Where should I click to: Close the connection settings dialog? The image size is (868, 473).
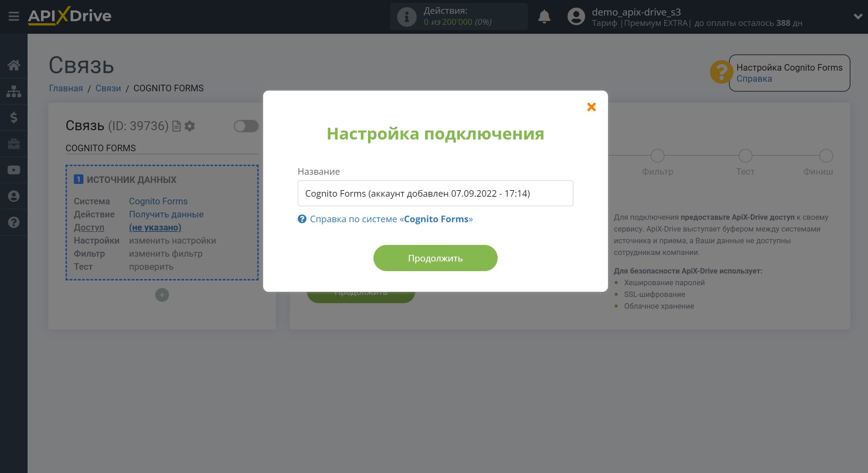[591, 107]
